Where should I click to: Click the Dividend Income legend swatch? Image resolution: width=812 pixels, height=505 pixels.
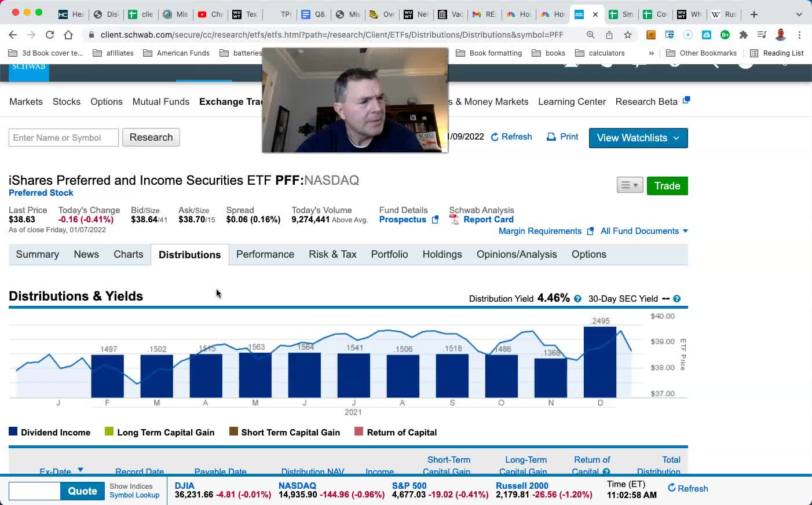click(x=13, y=431)
